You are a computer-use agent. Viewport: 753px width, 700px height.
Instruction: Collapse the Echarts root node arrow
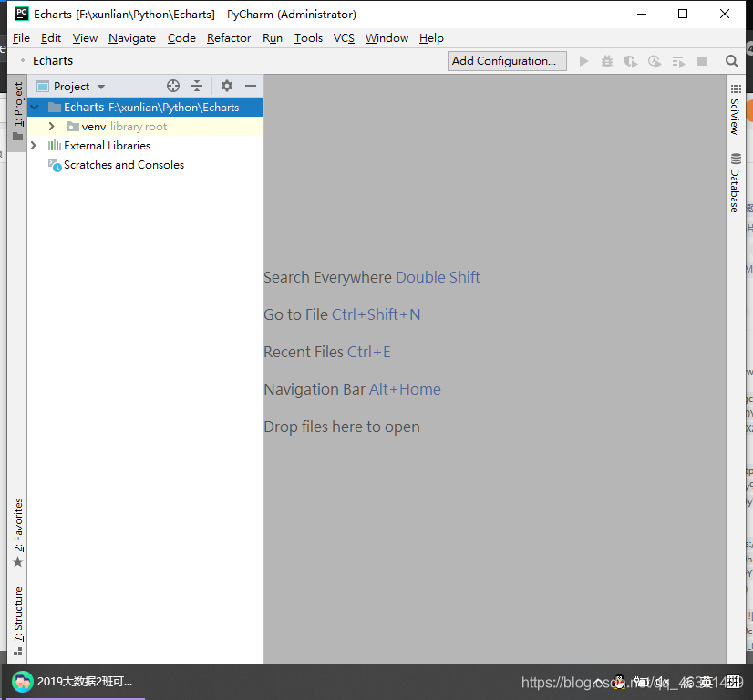35,107
